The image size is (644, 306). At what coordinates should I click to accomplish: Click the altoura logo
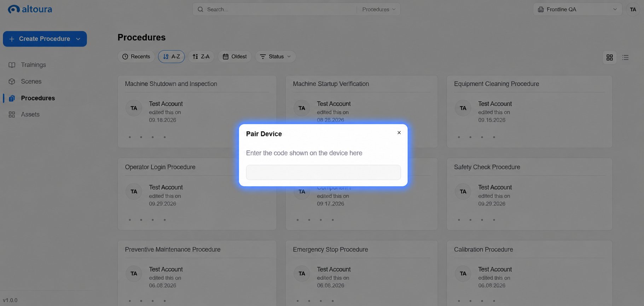tap(30, 9)
